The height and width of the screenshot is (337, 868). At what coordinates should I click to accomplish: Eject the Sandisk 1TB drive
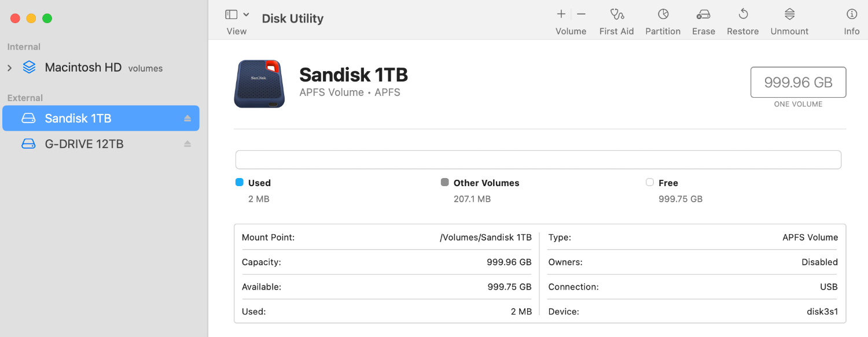(187, 118)
